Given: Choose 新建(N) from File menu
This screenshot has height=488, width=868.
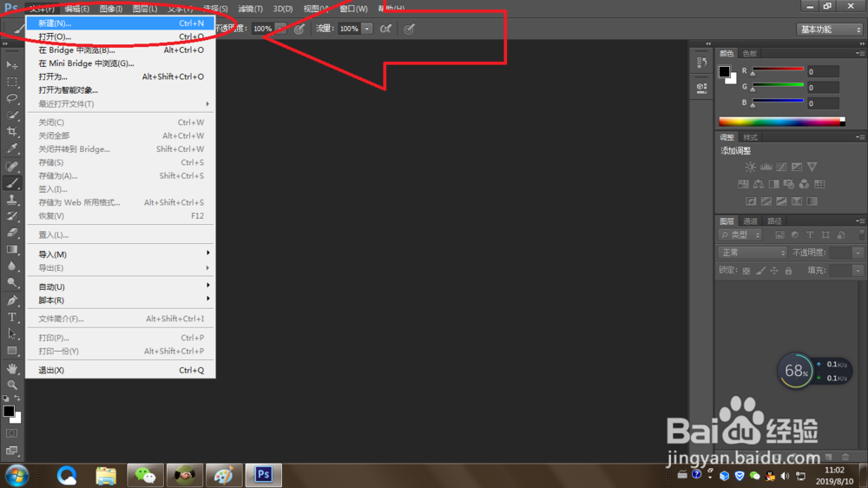Looking at the screenshot, I should click(x=120, y=23).
